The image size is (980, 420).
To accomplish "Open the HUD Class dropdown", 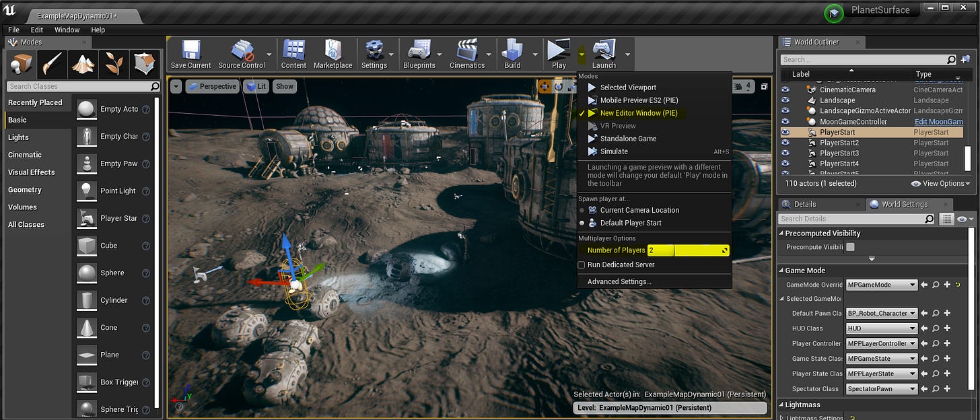I will [x=882, y=328].
